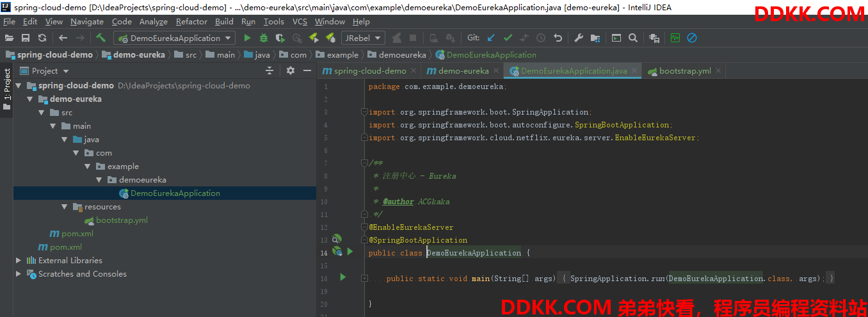This screenshot has width=868, height=317.
Task: Open the VCS menu
Action: [x=300, y=21]
